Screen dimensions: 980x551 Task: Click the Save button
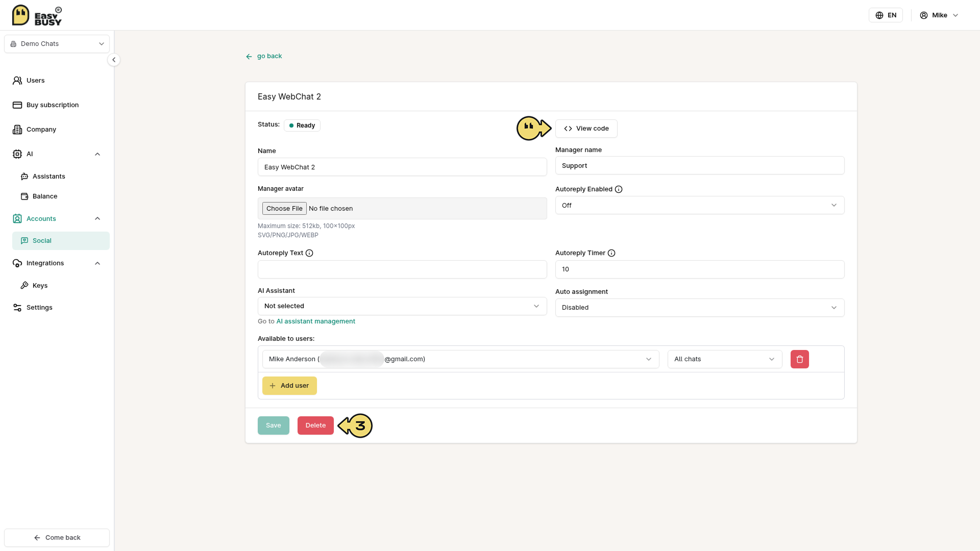pyautogui.click(x=274, y=425)
